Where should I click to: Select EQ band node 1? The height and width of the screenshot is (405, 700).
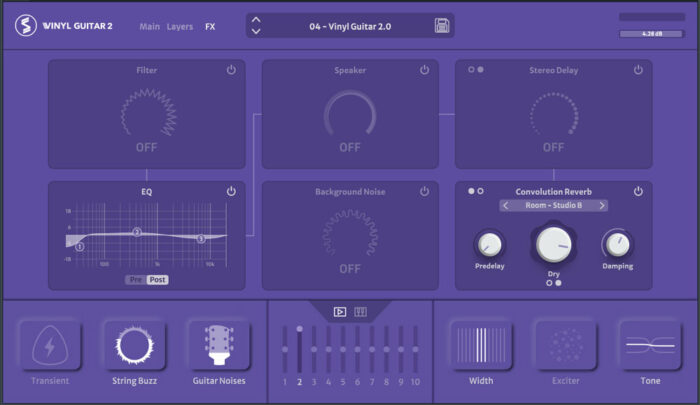point(79,246)
